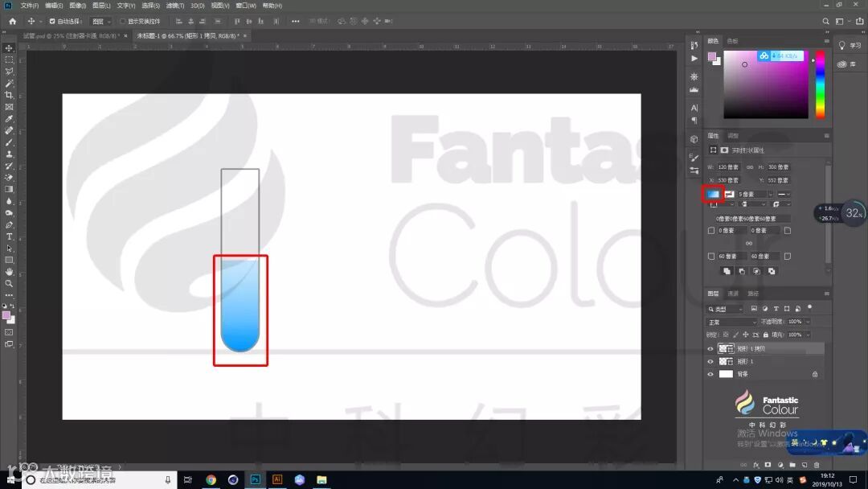Click the shape width W input field
868x489 pixels.
[729, 166]
